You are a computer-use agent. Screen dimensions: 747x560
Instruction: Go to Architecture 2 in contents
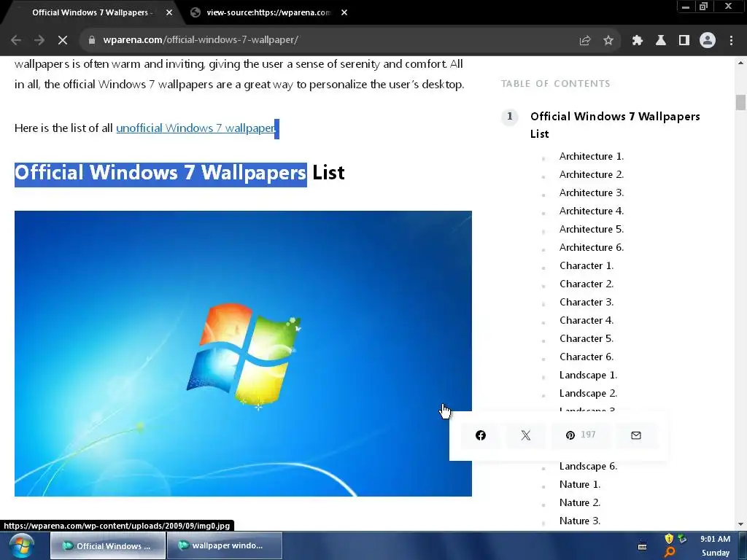[x=591, y=174]
